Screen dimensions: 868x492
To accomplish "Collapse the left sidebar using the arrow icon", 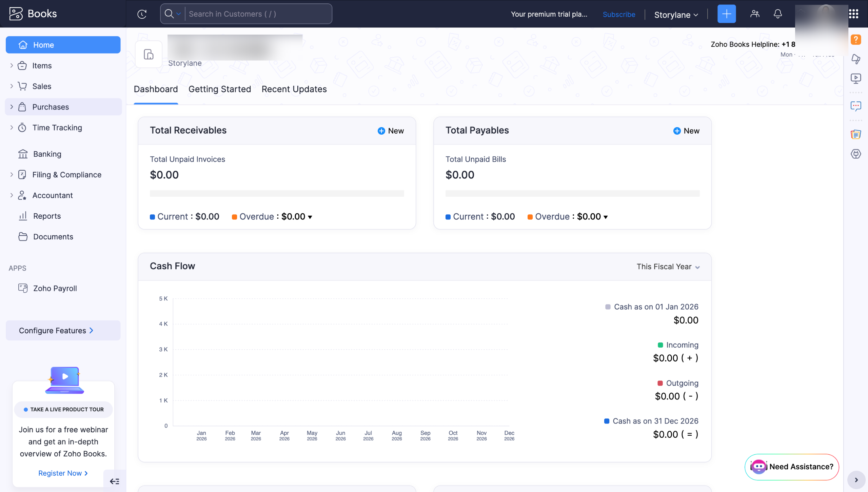I will [x=115, y=481].
